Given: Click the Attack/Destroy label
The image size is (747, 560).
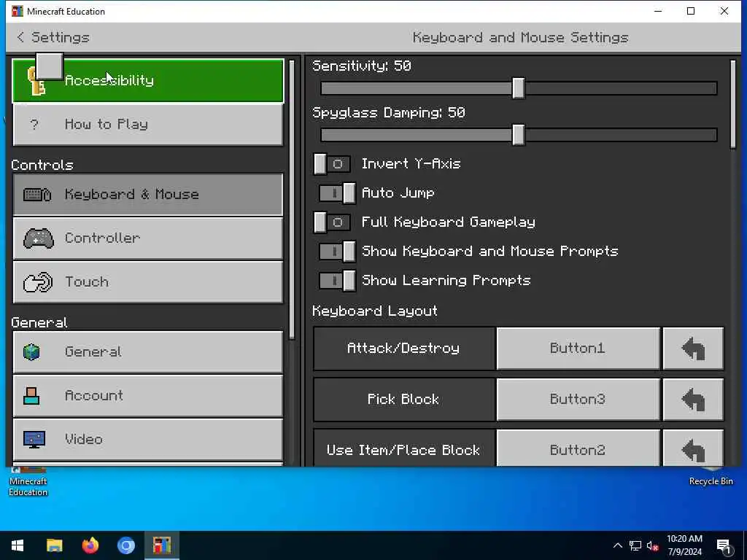Looking at the screenshot, I should (x=403, y=348).
